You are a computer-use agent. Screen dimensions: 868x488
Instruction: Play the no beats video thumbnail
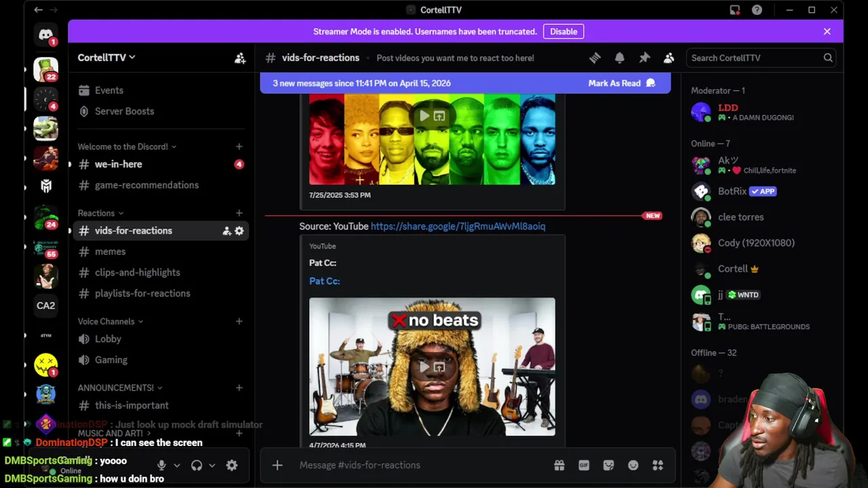[432, 367]
